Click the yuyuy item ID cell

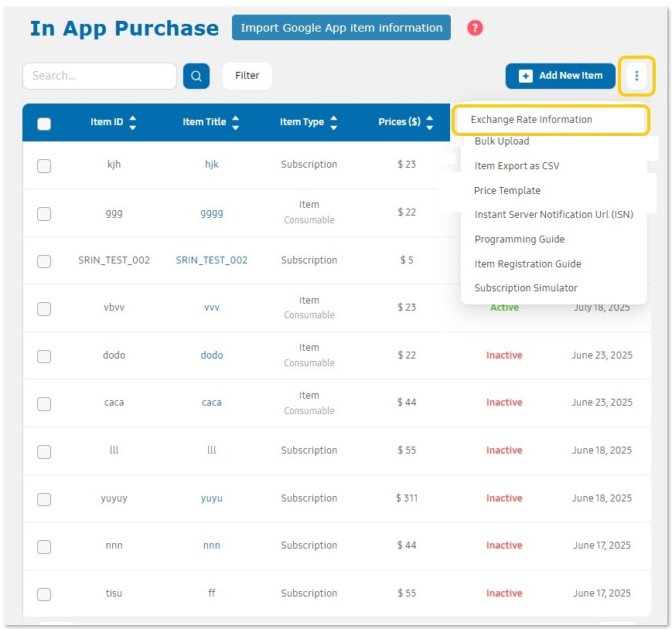point(114,498)
